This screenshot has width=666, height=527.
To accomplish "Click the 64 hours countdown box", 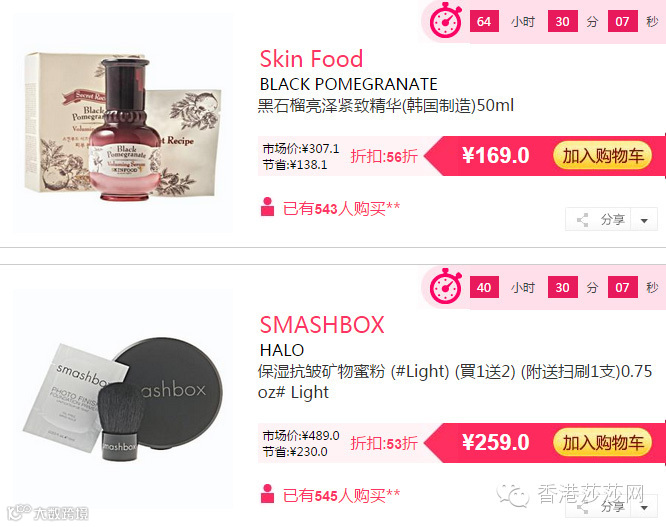I will 484,21.
